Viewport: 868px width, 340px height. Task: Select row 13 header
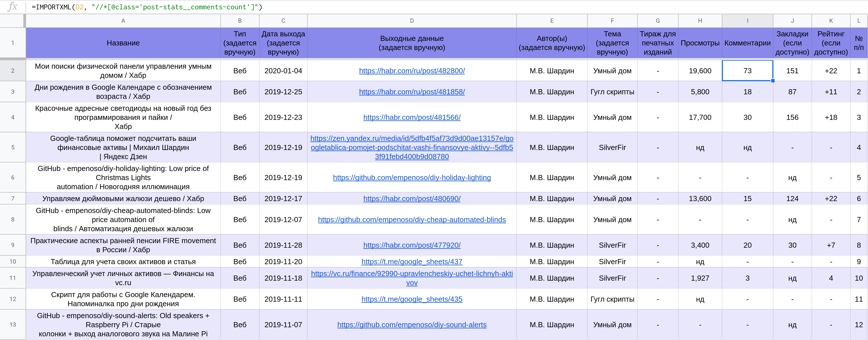13,324
